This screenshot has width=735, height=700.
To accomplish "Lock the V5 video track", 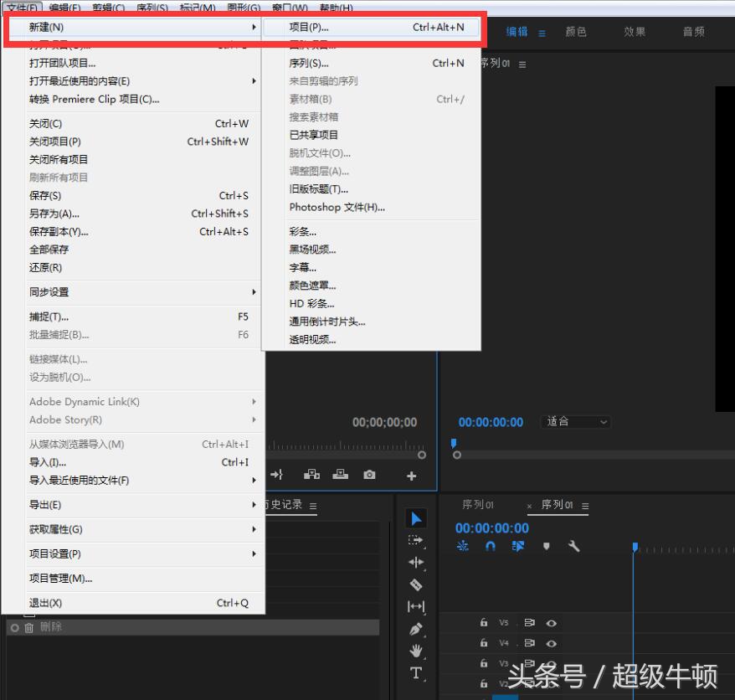I will tap(483, 622).
